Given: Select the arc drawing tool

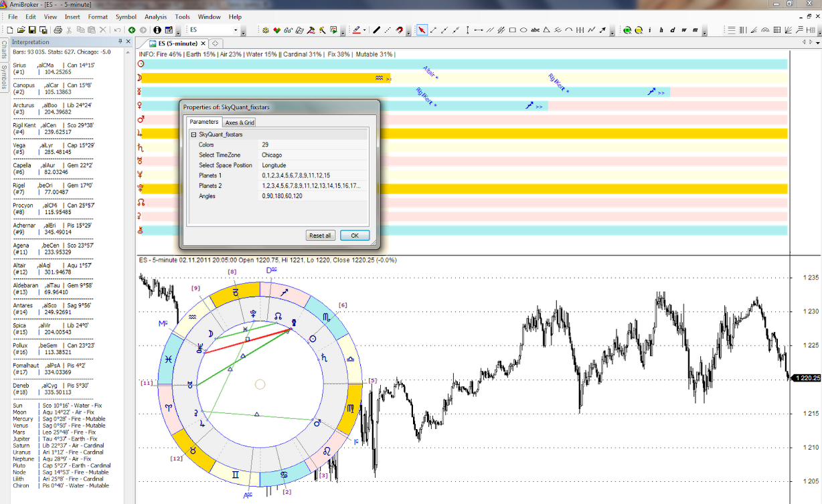Looking at the screenshot, I should (568, 30).
